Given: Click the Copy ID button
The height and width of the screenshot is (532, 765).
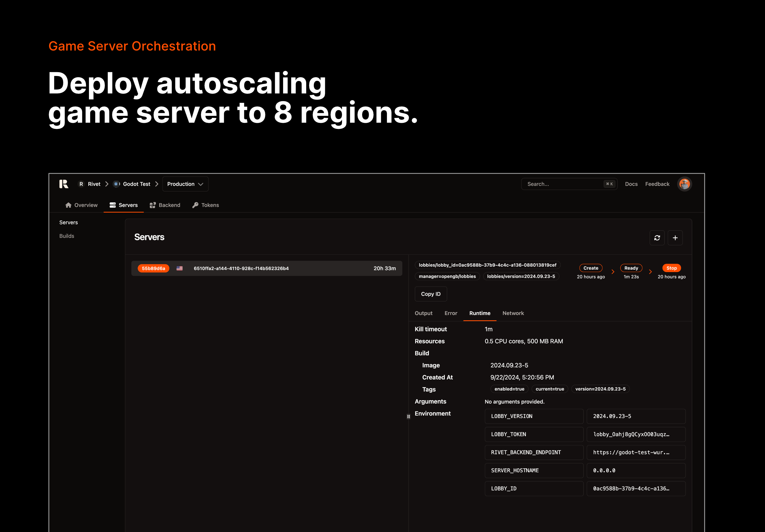Looking at the screenshot, I should (430, 294).
